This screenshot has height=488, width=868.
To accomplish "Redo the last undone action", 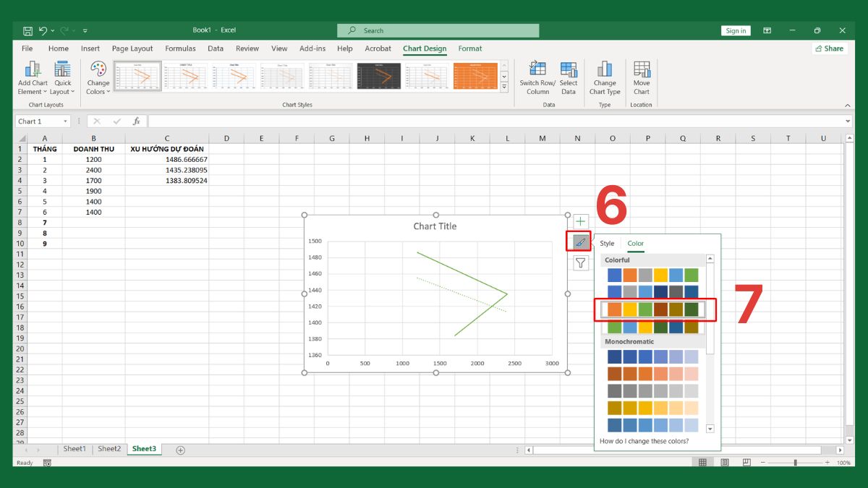I will (64, 30).
